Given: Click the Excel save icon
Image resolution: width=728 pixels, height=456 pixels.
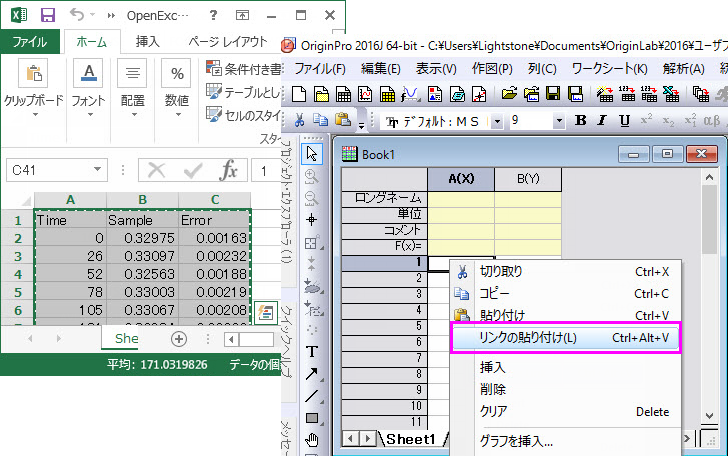Looking at the screenshot, I should (x=48, y=15).
